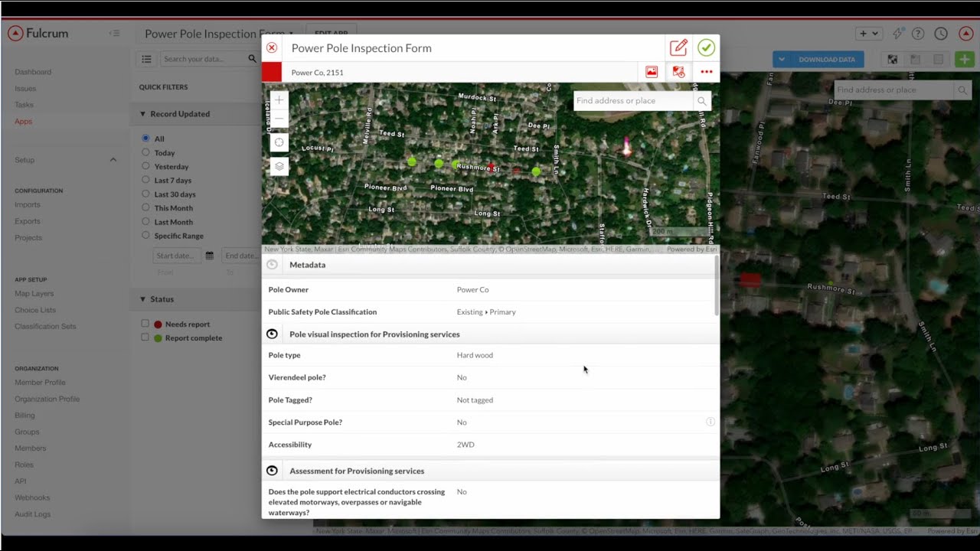The width and height of the screenshot is (980, 551).
Task: Collapse Pole visual inspection section
Action: (x=272, y=334)
